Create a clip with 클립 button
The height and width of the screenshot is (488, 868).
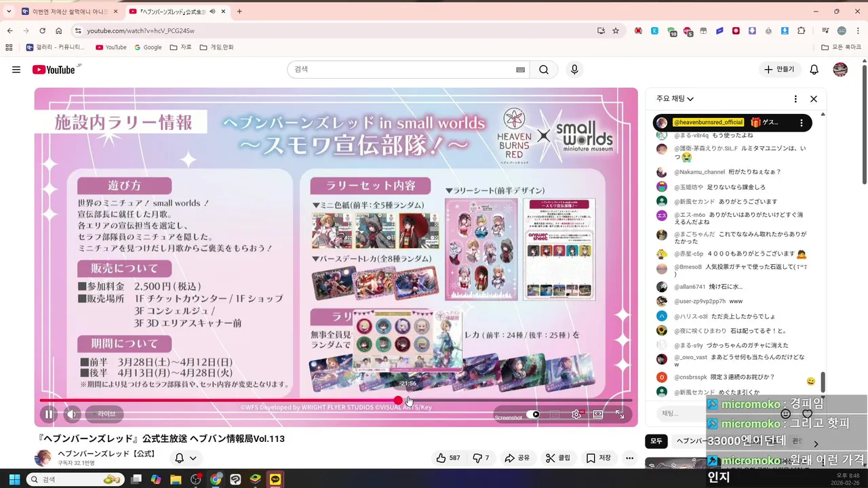[x=558, y=458]
